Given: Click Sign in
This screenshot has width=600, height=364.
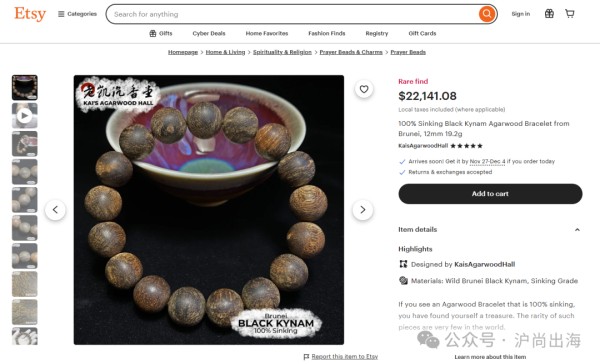Looking at the screenshot, I should pyautogui.click(x=521, y=14).
